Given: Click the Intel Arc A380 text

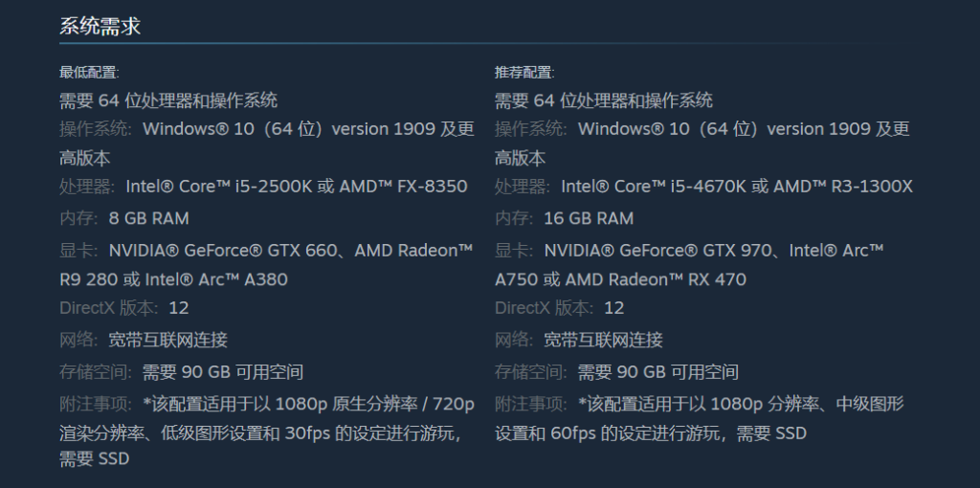Looking at the screenshot, I should pyautogui.click(x=216, y=279).
